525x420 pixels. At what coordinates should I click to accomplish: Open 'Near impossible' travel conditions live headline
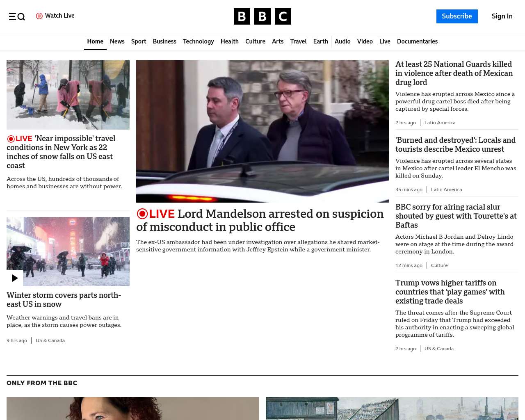pyautogui.click(x=61, y=152)
